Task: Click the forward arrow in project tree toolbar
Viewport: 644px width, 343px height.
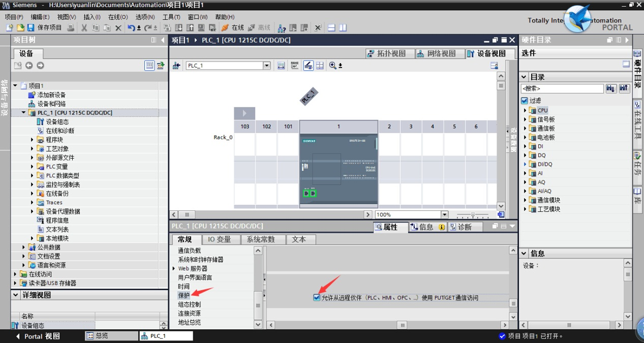Action: click(x=40, y=66)
